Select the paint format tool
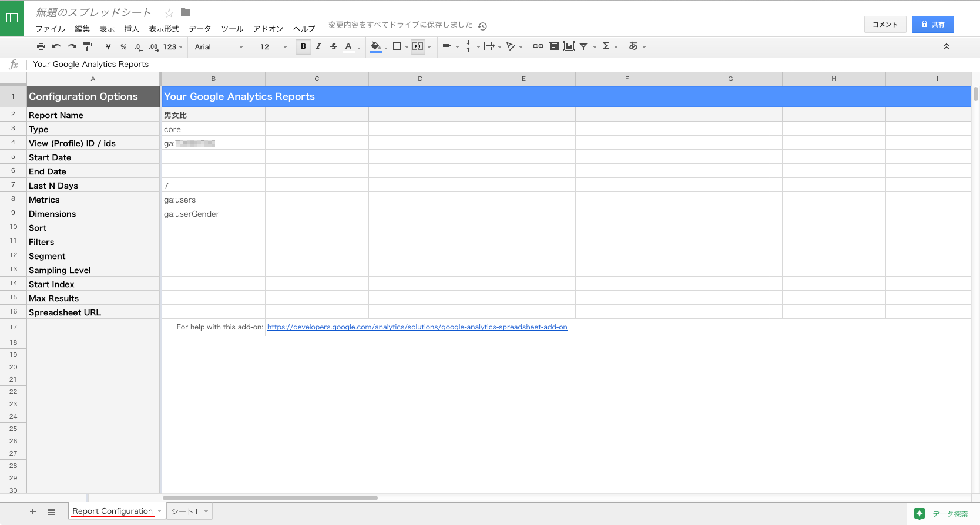 (88, 46)
